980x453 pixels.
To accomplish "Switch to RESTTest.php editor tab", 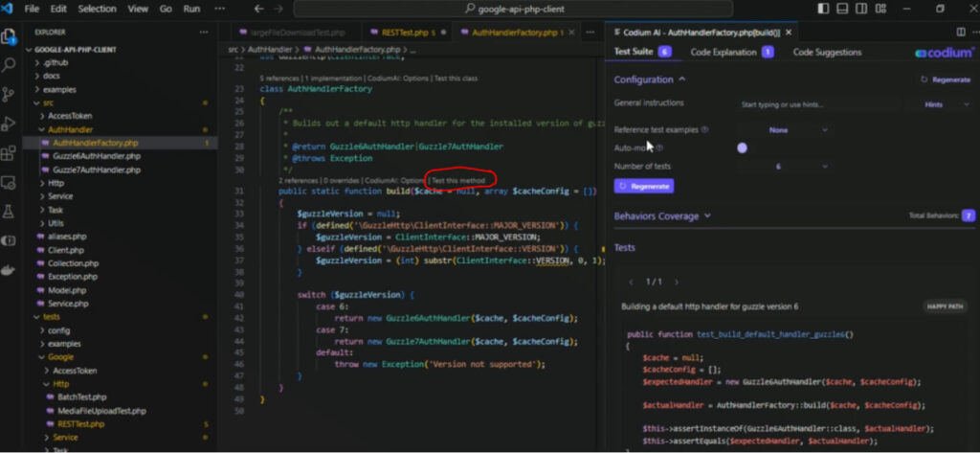I will 406,32.
